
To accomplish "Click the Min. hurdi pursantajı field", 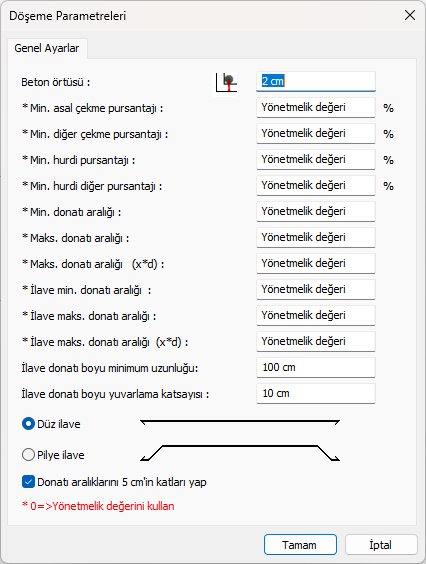I will [316, 159].
